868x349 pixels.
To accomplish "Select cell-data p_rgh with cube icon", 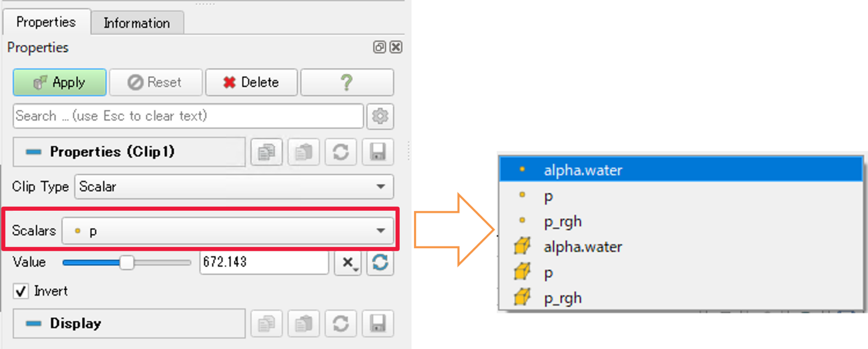I will click(681, 298).
